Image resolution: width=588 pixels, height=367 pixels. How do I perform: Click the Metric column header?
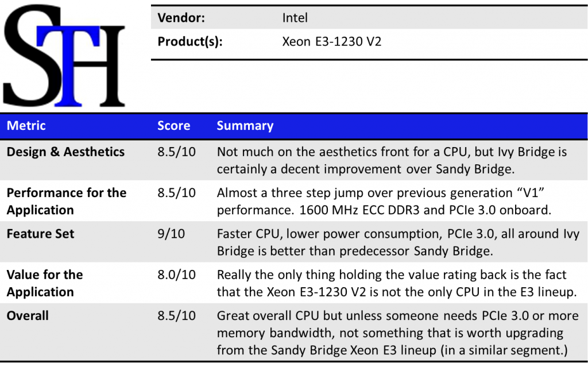coord(26,126)
